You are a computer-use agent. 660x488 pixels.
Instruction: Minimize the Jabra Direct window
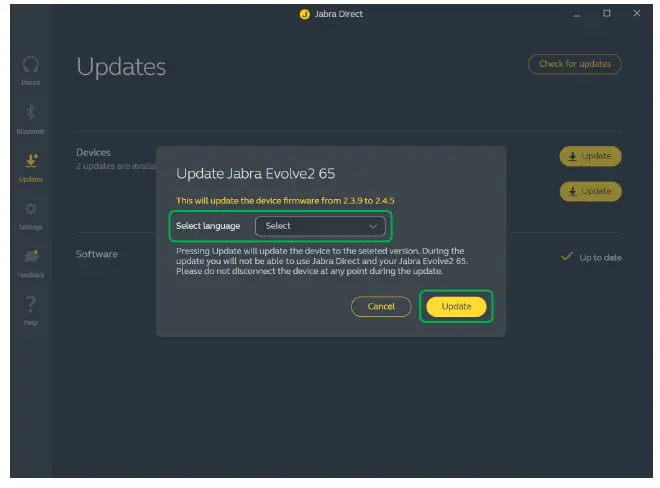[x=577, y=14]
